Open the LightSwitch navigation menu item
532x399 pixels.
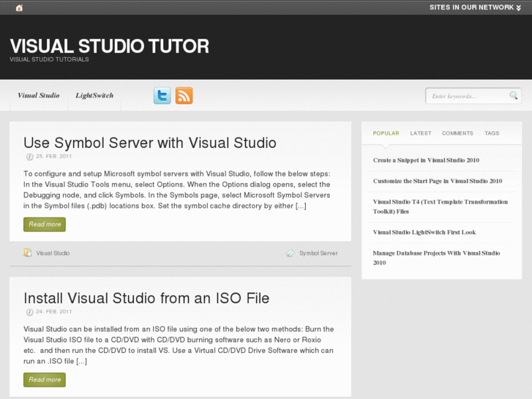click(94, 96)
